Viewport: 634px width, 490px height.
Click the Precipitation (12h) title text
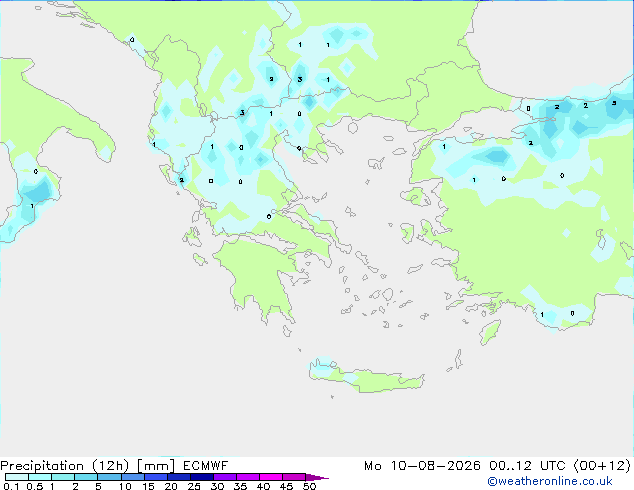[x=65, y=466]
